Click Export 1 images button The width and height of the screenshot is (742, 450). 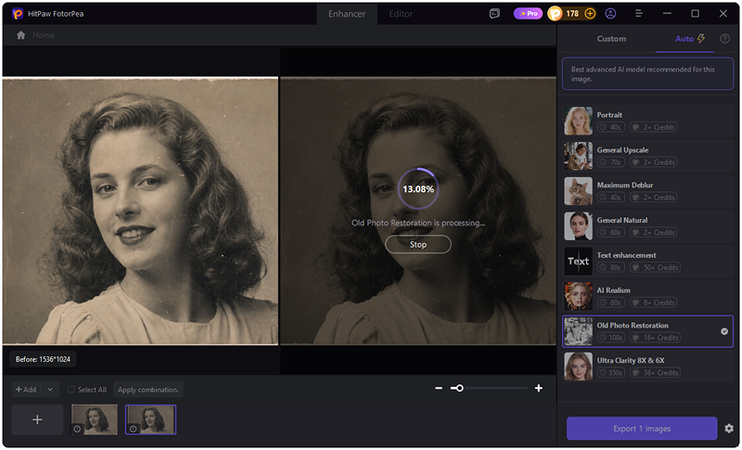(x=642, y=429)
